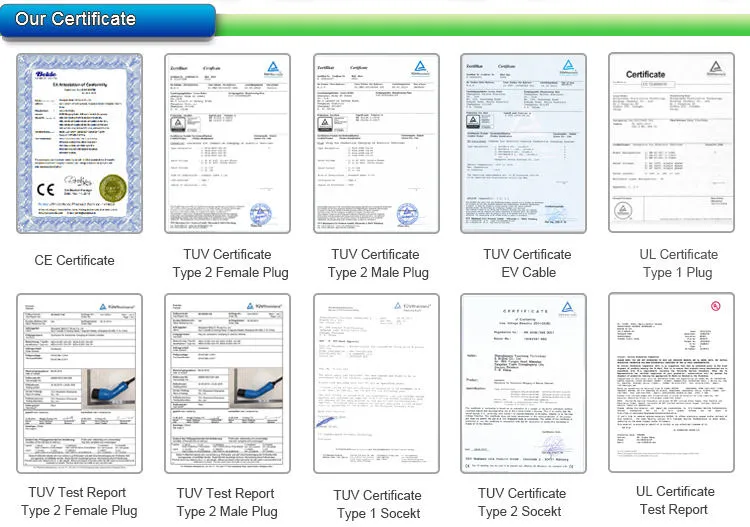This screenshot has height=527, width=750.
Task: Open the CE Certificate thumbnail image
Action: (79, 143)
